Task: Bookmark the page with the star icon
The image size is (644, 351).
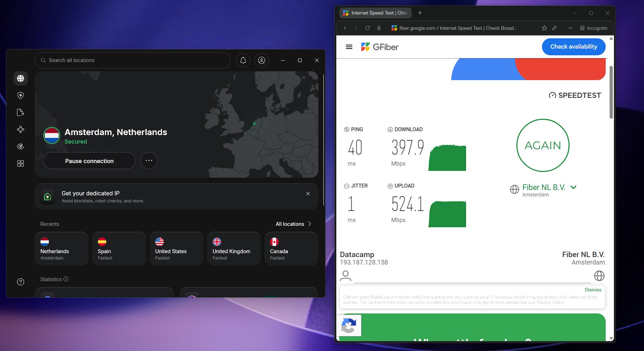Action: (x=544, y=28)
